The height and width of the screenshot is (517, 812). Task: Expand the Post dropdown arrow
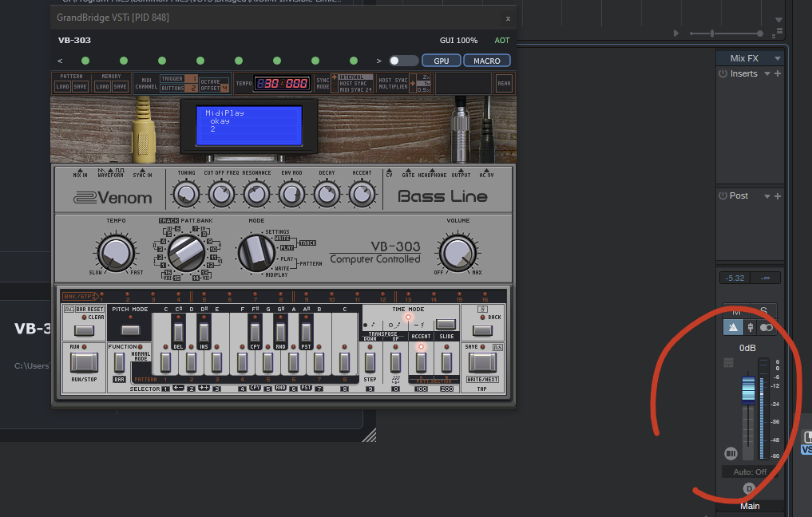coord(767,196)
